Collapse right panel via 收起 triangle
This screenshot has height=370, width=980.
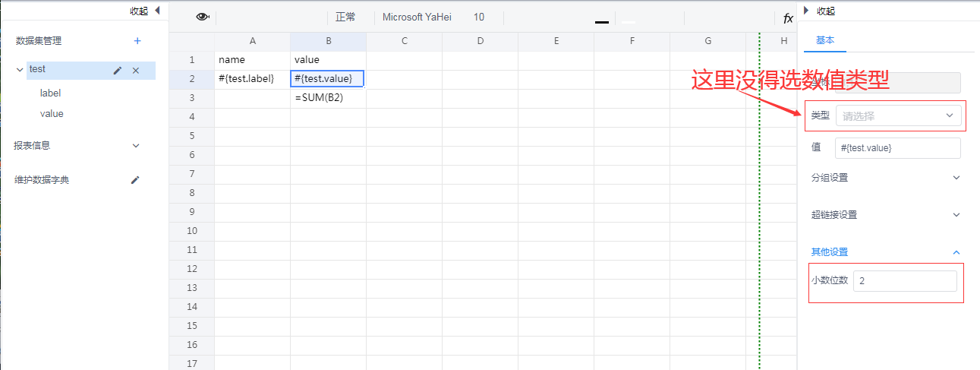click(806, 11)
